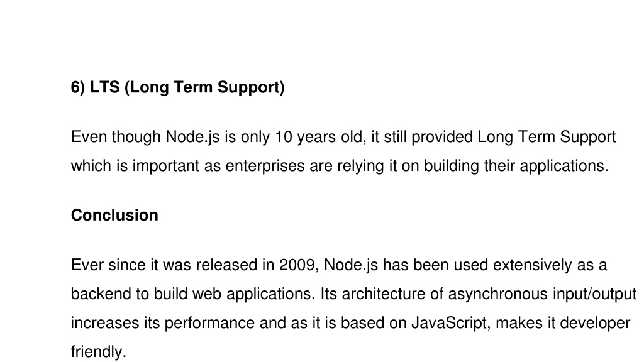
Task: Click the word "extensively"
Action: click(x=532, y=265)
